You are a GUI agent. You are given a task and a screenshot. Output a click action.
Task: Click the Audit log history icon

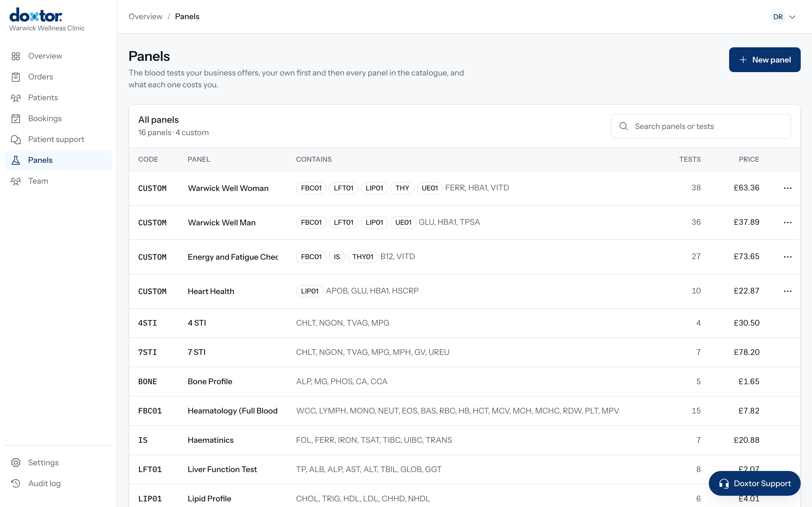16,483
